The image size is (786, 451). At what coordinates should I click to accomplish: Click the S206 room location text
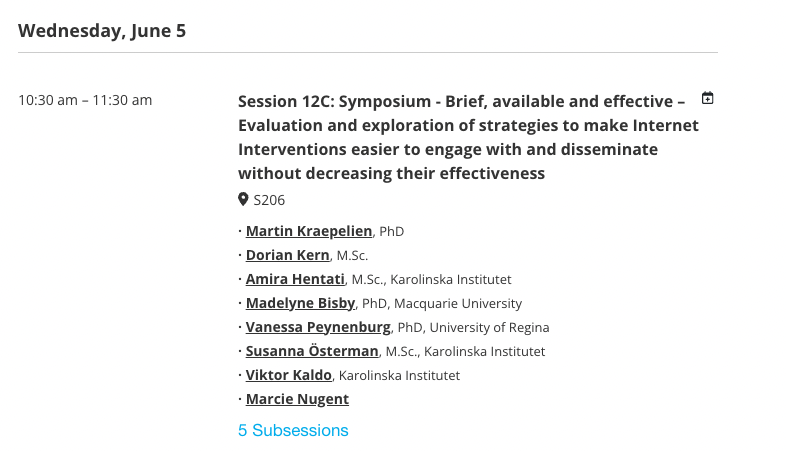tap(269, 200)
